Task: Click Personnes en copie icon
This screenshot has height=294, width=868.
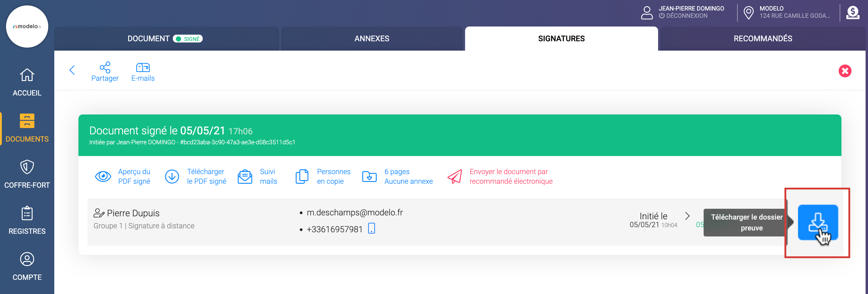Action: [302, 176]
